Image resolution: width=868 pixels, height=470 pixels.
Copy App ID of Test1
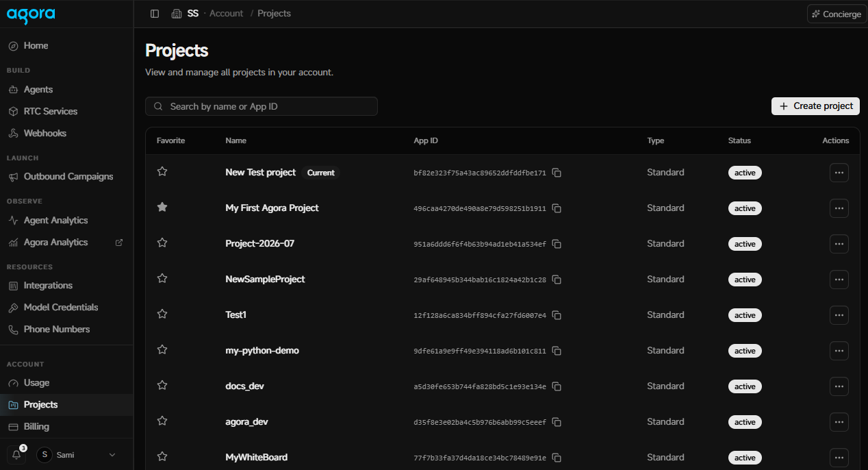(x=557, y=315)
